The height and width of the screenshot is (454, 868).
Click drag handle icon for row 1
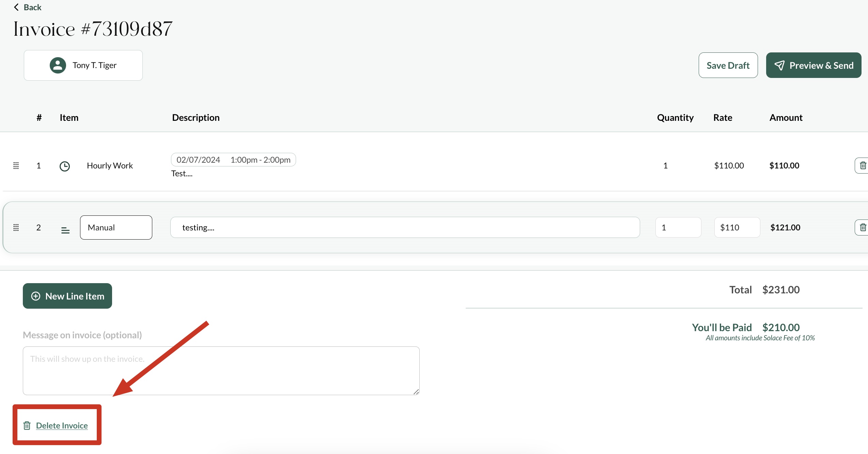click(16, 165)
